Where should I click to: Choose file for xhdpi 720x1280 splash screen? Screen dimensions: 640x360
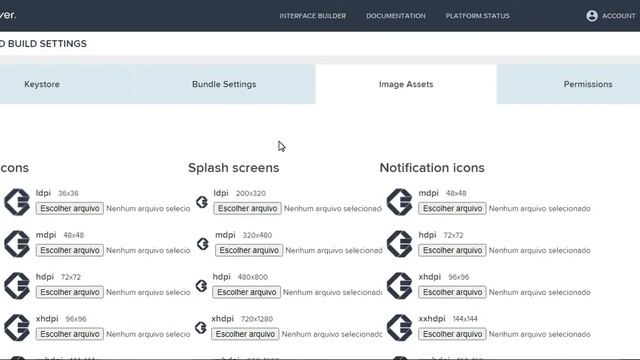245,334
